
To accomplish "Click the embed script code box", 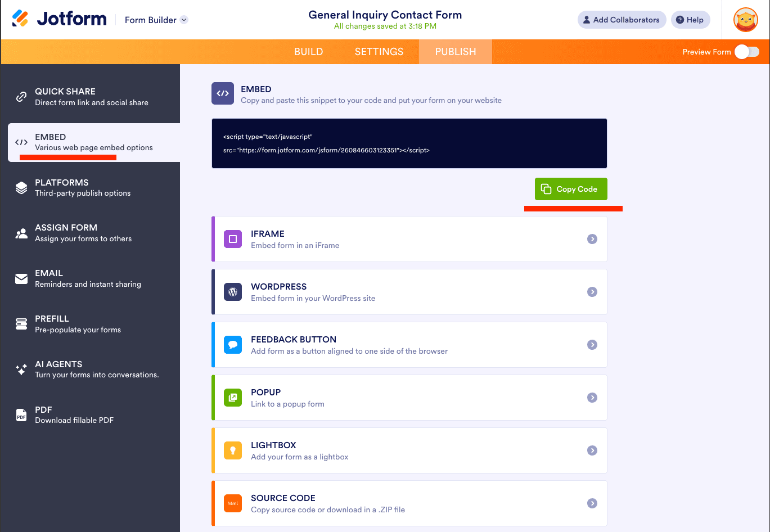I will click(x=409, y=143).
